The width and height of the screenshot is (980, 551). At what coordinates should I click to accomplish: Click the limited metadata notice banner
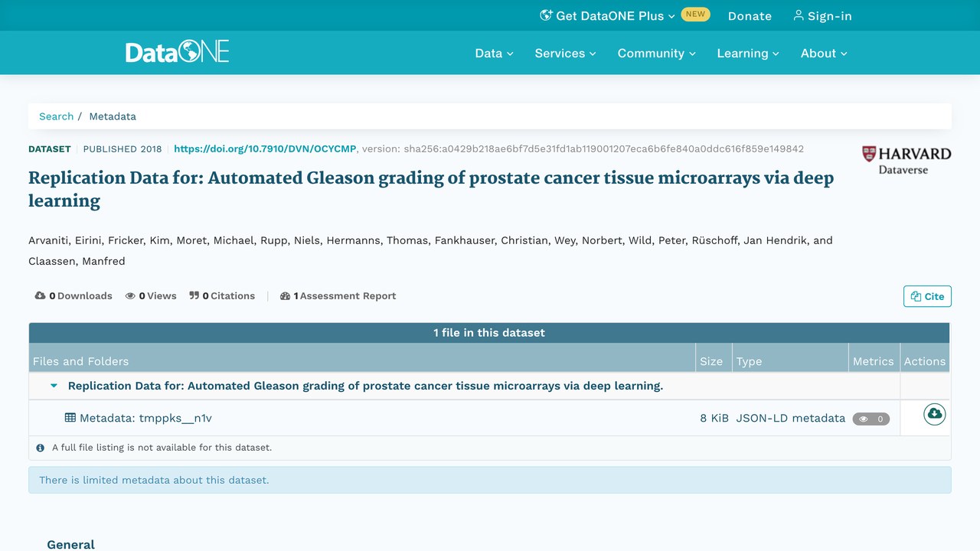(490, 480)
